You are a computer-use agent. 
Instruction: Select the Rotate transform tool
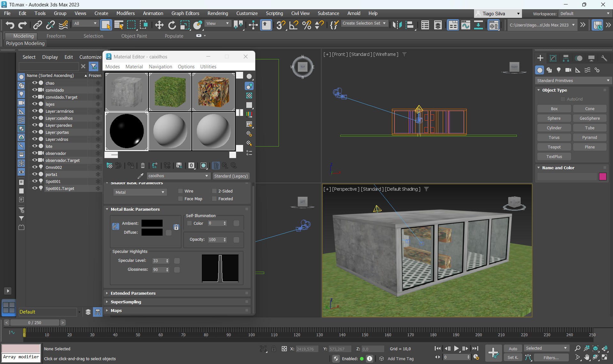pos(172,25)
